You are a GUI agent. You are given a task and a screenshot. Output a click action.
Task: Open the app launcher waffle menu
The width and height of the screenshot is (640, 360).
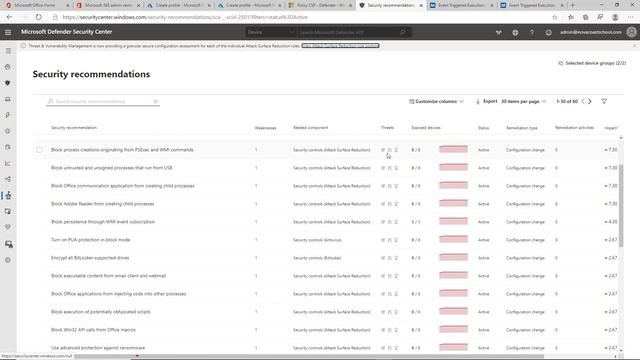8,32
